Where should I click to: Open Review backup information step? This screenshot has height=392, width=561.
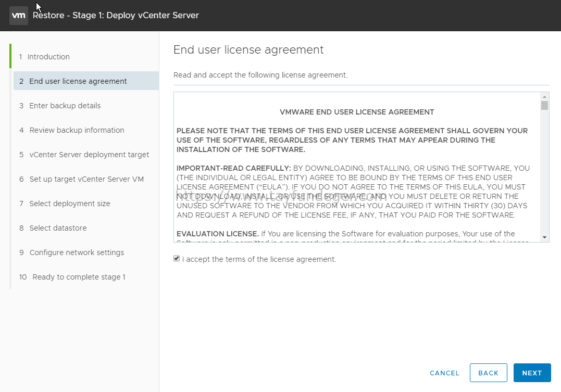[71, 130]
